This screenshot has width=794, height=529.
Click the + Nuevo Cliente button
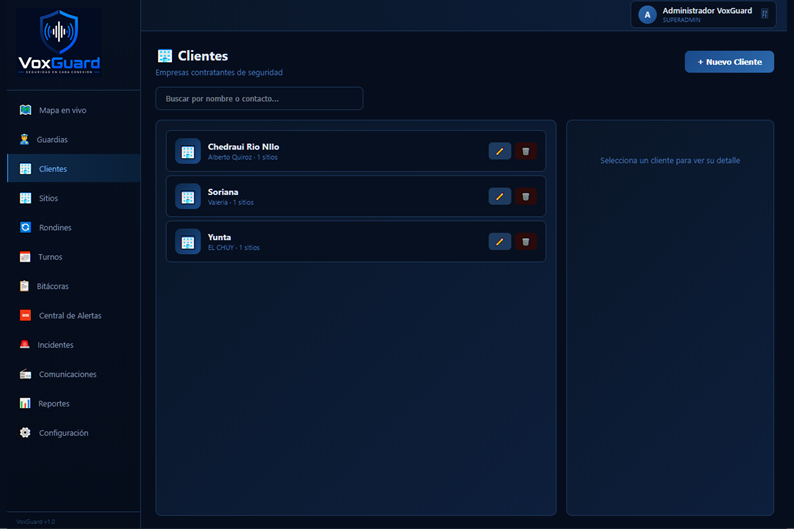(729, 62)
